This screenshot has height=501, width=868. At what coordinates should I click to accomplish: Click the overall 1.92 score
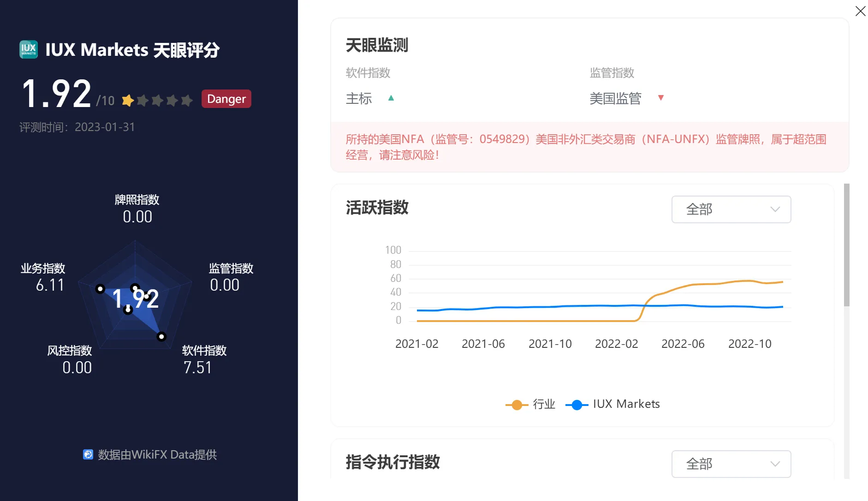[56, 94]
